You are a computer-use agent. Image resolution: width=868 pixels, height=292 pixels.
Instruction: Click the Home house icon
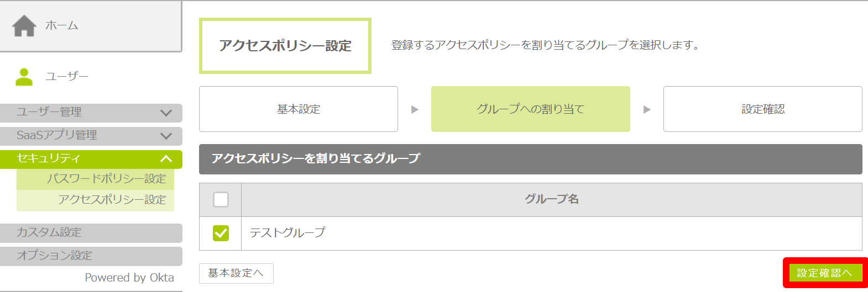coord(24,25)
